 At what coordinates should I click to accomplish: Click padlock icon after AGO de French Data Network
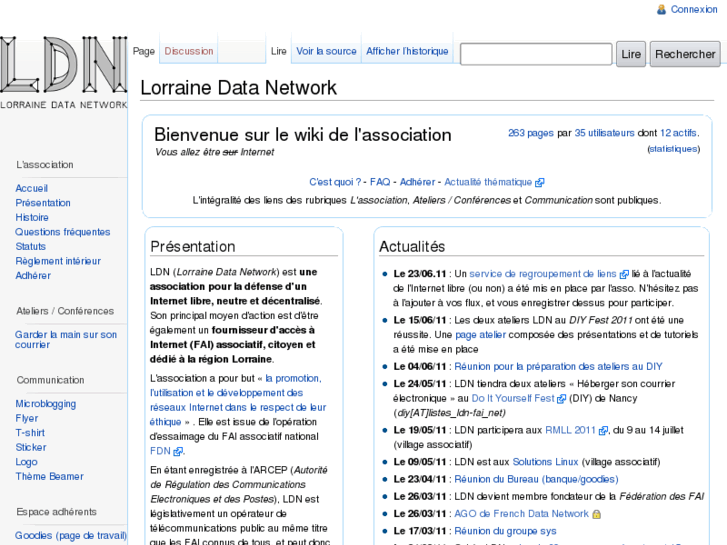click(597, 514)
